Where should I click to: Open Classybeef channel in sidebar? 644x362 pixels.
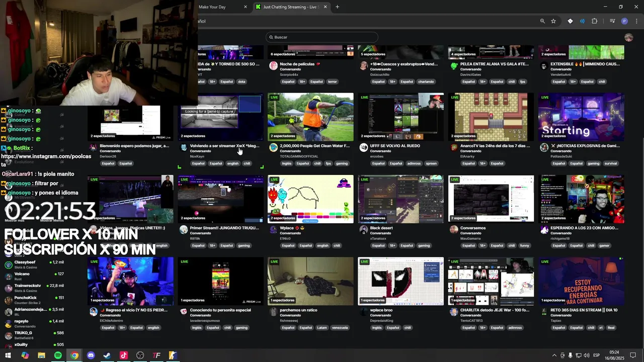(34, 264)
